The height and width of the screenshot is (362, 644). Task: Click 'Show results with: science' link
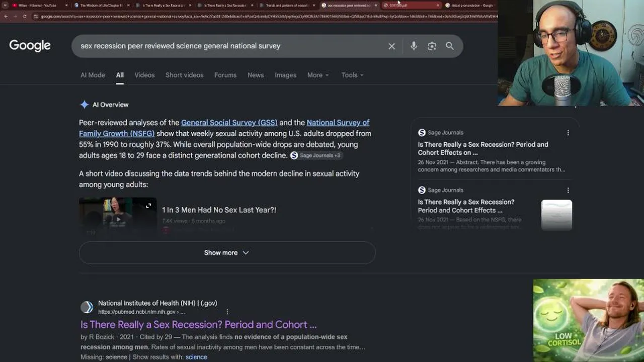click(196, 357)
